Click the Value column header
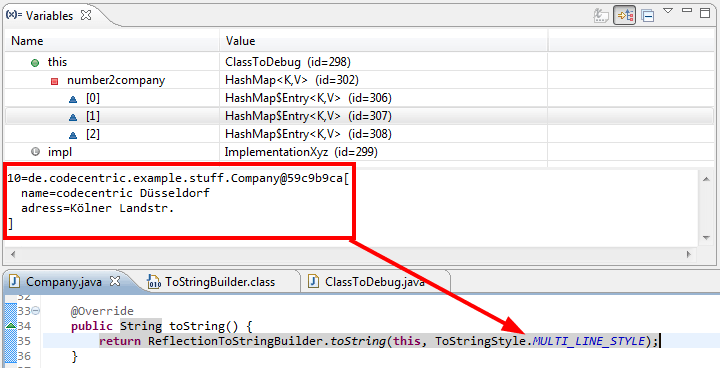 [x=384, y=41]
